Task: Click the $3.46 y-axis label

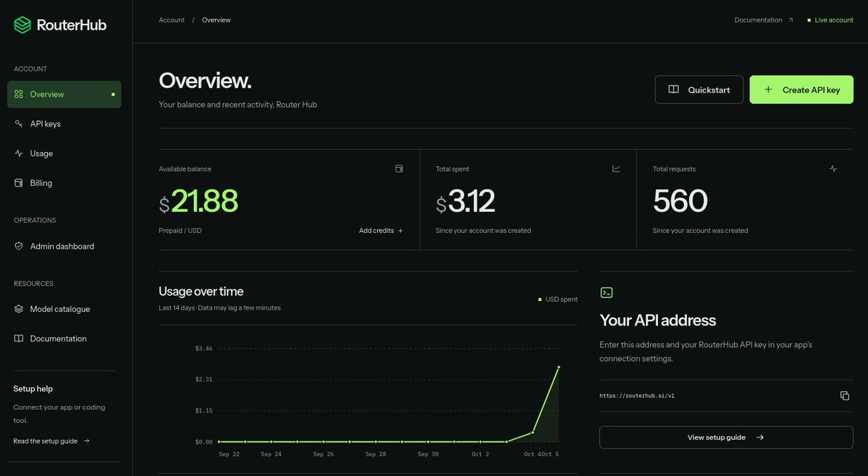Action: coord(203,348)
